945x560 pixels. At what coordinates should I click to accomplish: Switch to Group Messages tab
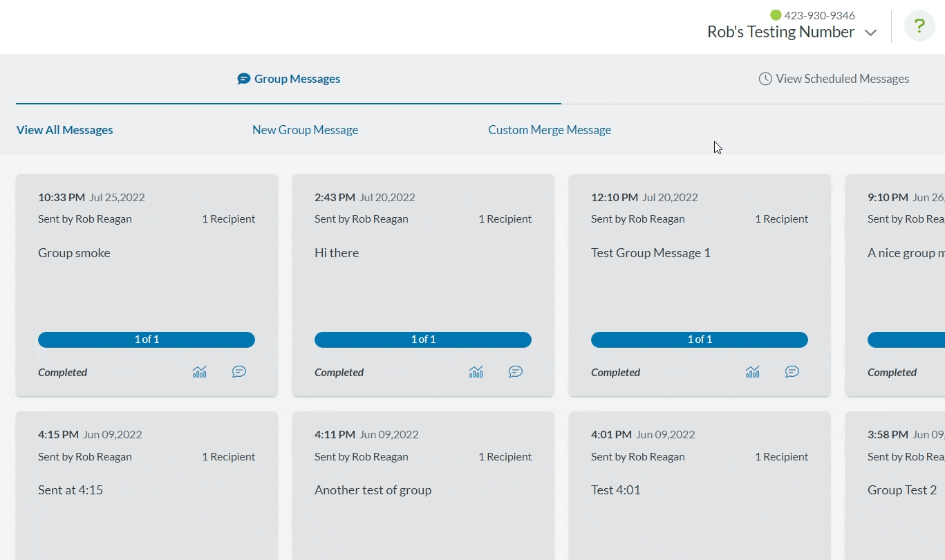(289, 79)
